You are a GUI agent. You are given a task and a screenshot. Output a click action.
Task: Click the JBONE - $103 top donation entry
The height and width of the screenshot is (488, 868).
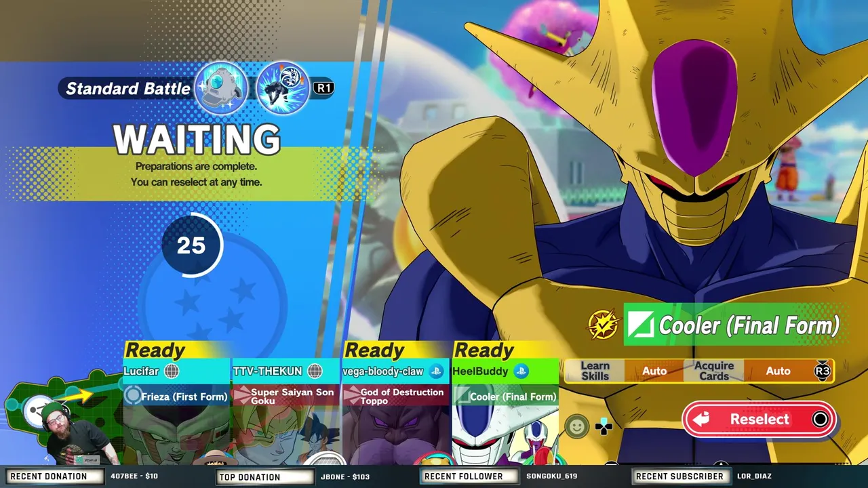[345, 476]
